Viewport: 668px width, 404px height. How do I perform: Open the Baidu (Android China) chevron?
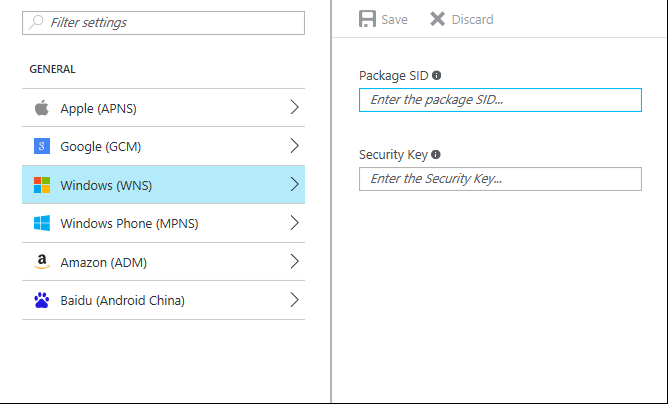(294, 300)
